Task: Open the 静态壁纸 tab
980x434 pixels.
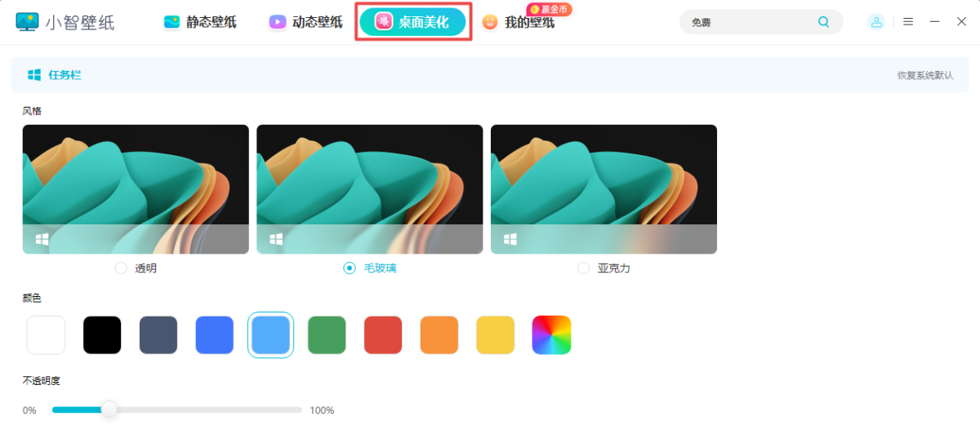Action: coord(200,22)
